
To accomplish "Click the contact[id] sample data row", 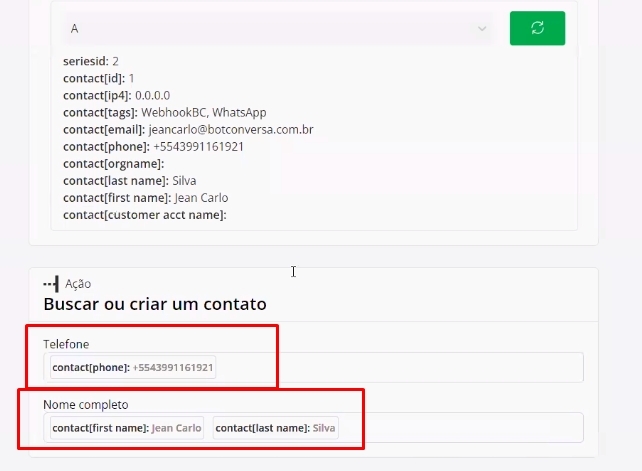I will point(99,78).
